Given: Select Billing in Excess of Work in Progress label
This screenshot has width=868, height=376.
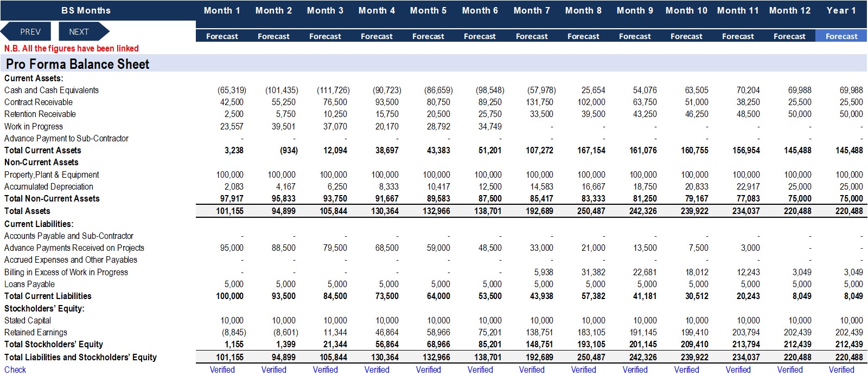Looking at the screenshot, I should pyautogui.click(x=66, y=272).
